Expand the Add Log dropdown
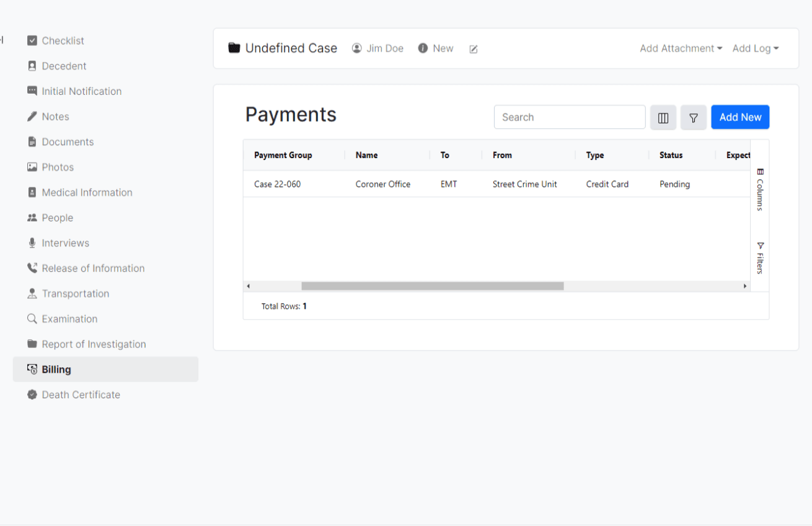 pyautogui.click(x=755, y=48)
